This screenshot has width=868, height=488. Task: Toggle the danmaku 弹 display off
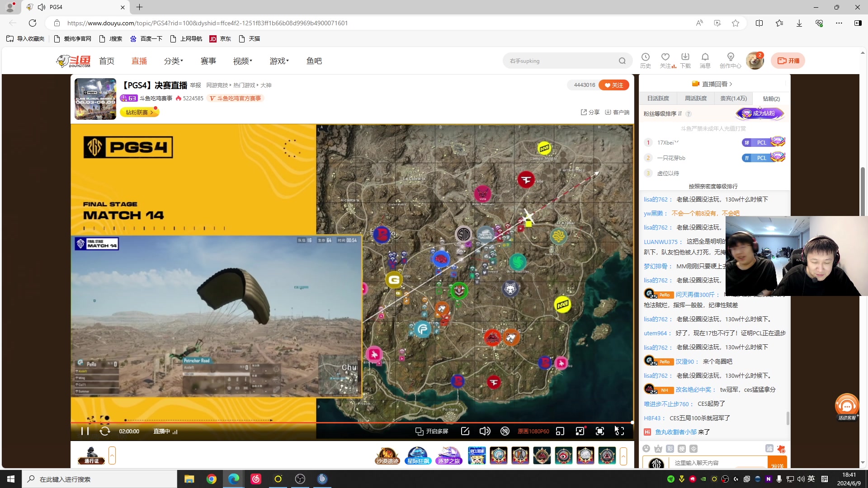(505, 431)
